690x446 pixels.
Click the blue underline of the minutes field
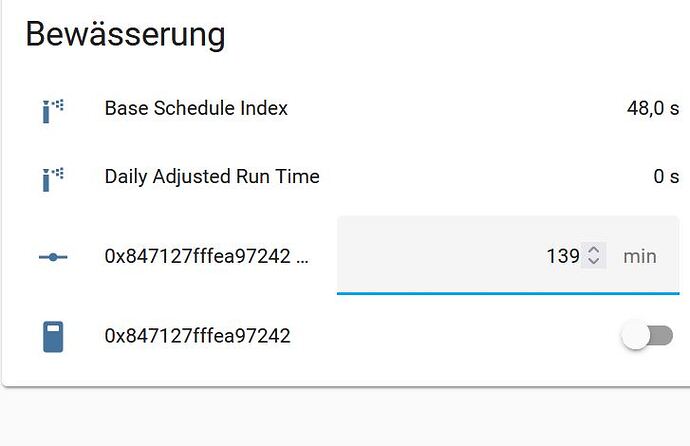pyautogui.click(x=508, y=293)
